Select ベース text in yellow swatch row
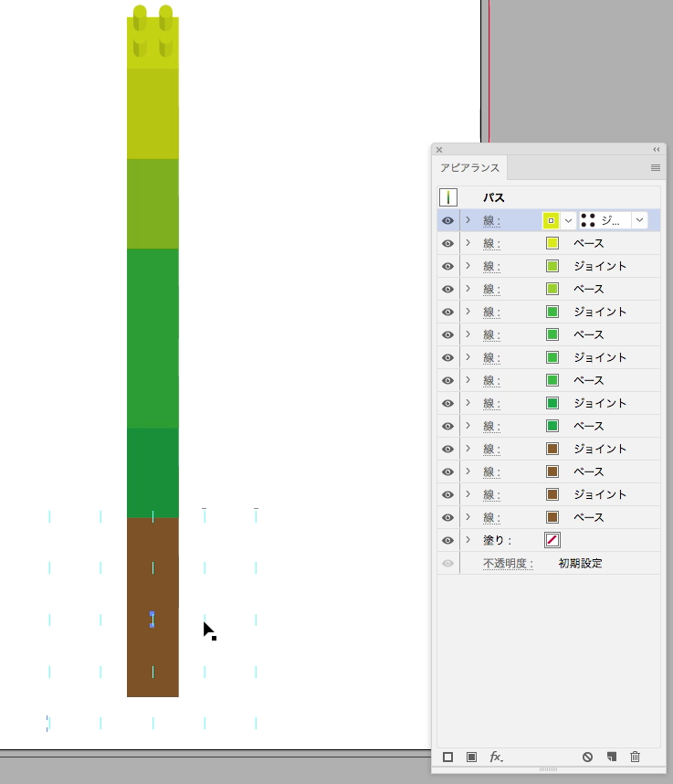This screenshot has height=784, width=673. click(589, 243)
